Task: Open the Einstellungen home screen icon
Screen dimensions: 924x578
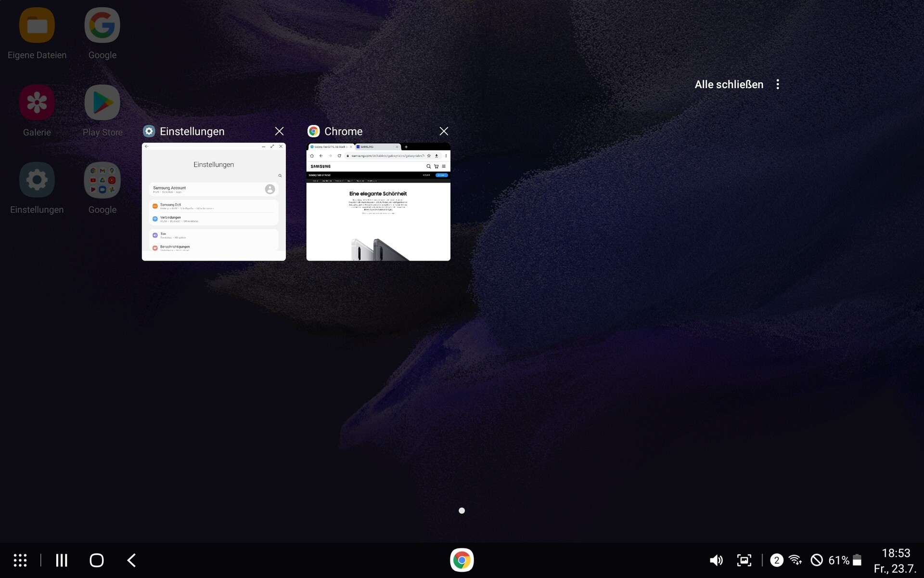Action: tap(37, 180)
